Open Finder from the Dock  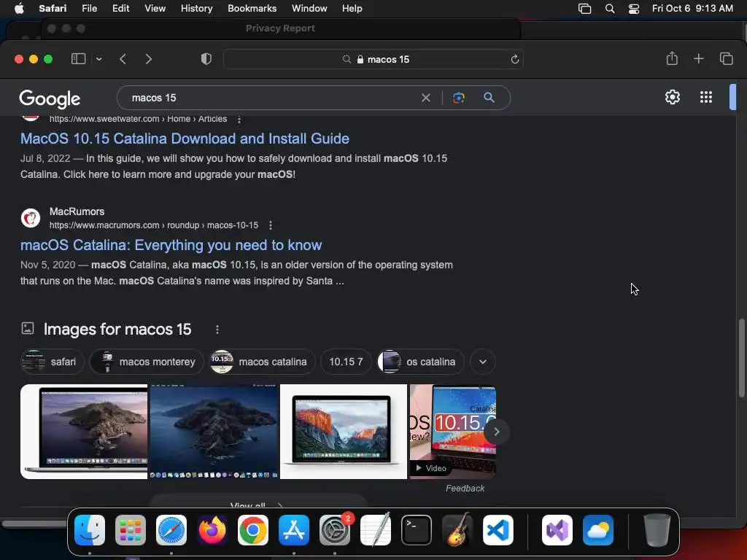point(90,530)
